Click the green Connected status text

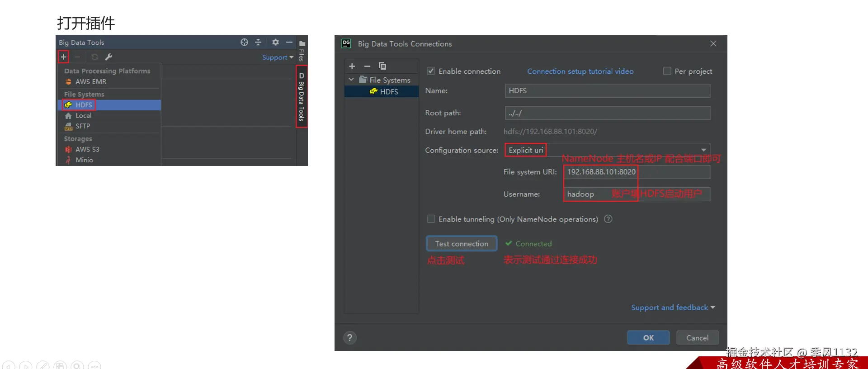(x=533, y=244)
